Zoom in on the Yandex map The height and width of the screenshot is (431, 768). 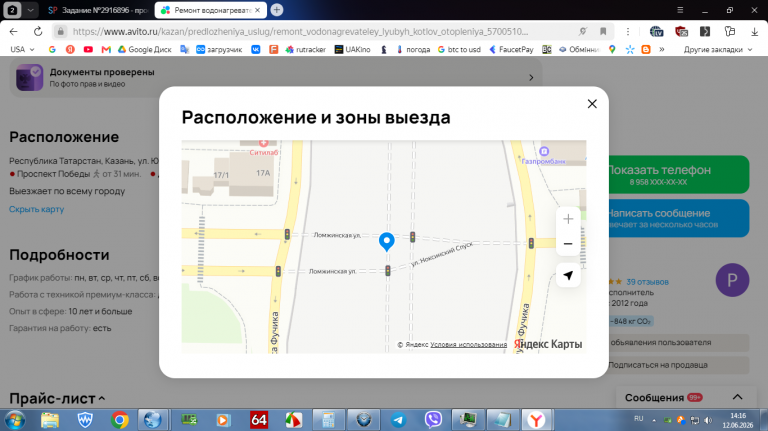(x=568, y=219)
